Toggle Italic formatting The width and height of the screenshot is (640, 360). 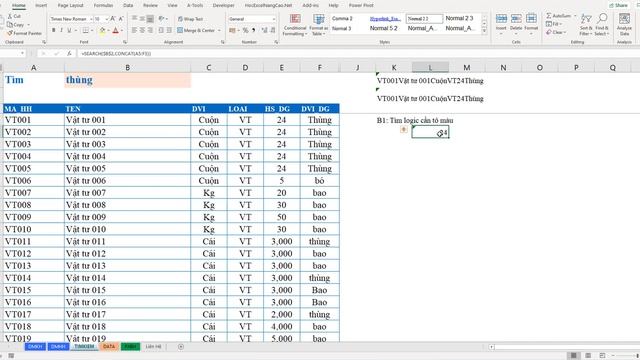click(61, 31)
